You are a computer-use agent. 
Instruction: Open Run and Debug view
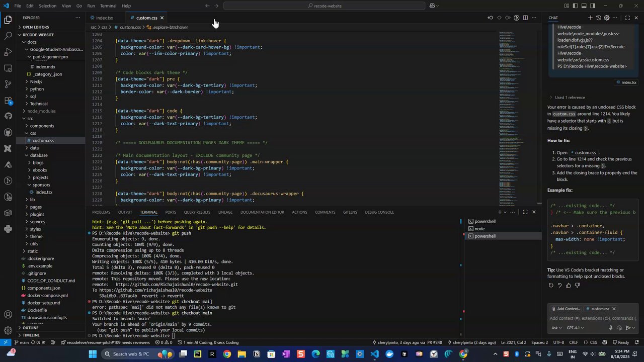coord(8,52)
